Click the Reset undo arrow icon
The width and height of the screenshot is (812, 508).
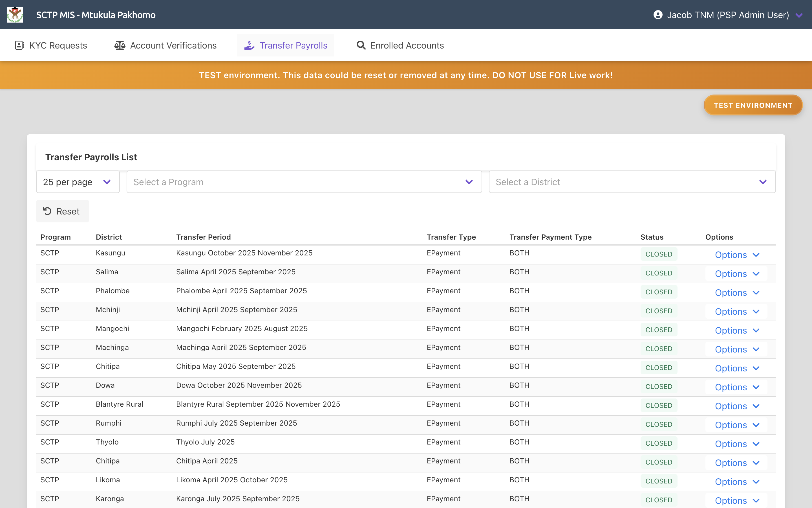click(x=47, y=211)
